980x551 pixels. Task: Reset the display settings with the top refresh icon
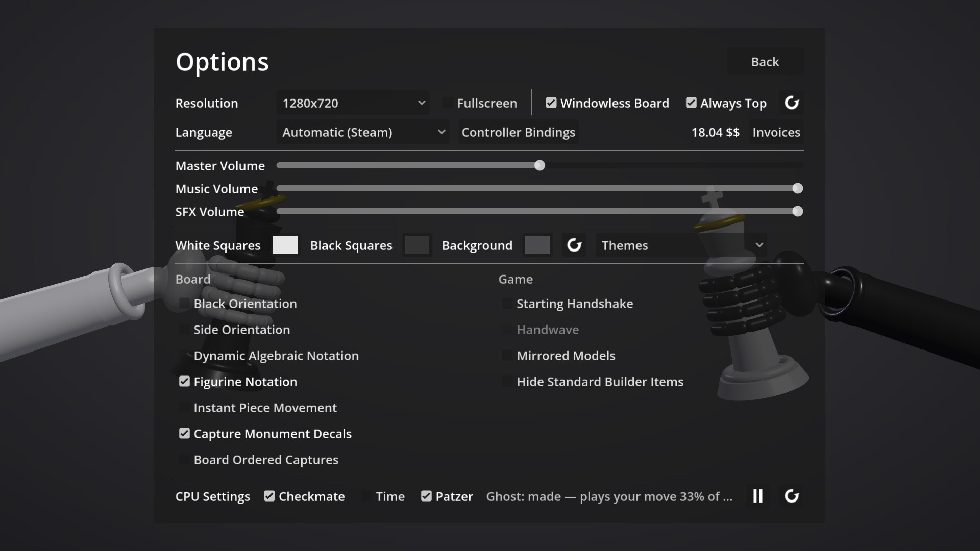coord(791,103)
